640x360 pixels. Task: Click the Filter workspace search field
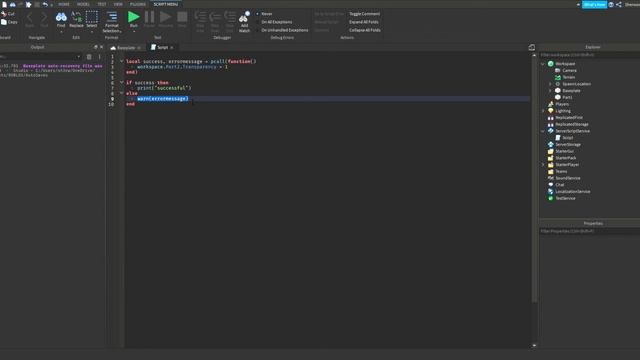click(x=590, y=55)
